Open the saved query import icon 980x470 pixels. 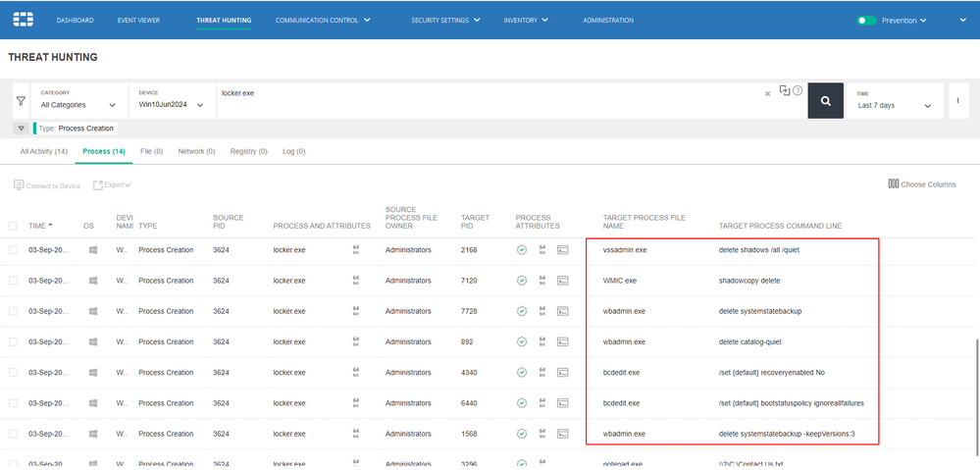pos(784,90)
